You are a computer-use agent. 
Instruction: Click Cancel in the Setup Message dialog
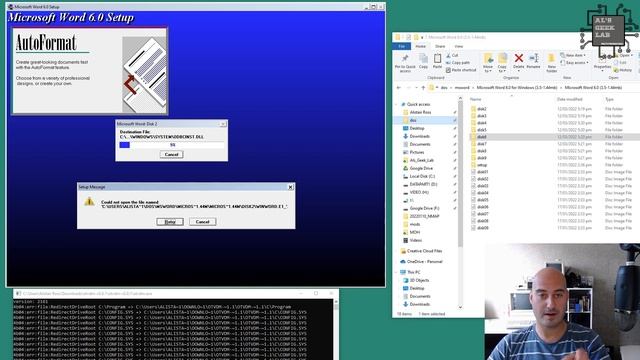[202, 222]
